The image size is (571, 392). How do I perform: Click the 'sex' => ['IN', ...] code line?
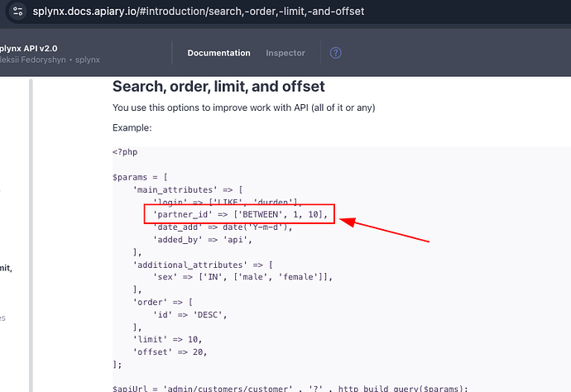242,277
